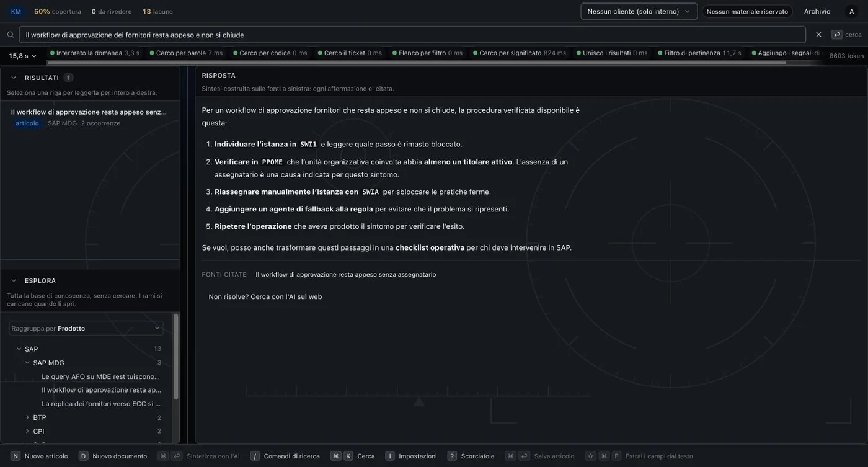Click Nessun materiale riservato button
Image resolution: width=868 pixels, height=467 pixels.
(x=747, y=11)
